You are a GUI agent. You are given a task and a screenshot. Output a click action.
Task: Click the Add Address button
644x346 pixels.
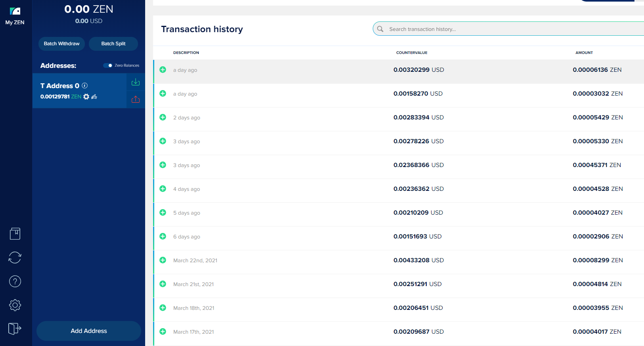point(89,331)
